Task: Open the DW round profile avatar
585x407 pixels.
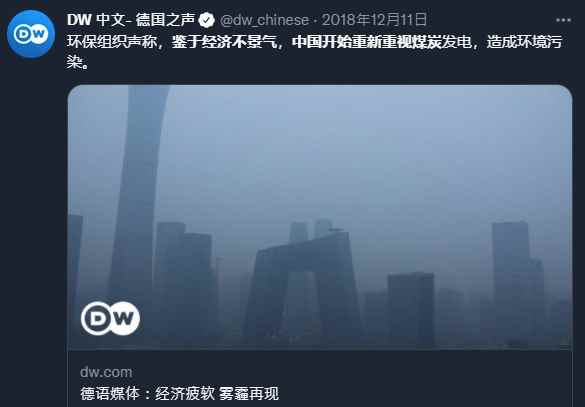Action: point(31,34)
